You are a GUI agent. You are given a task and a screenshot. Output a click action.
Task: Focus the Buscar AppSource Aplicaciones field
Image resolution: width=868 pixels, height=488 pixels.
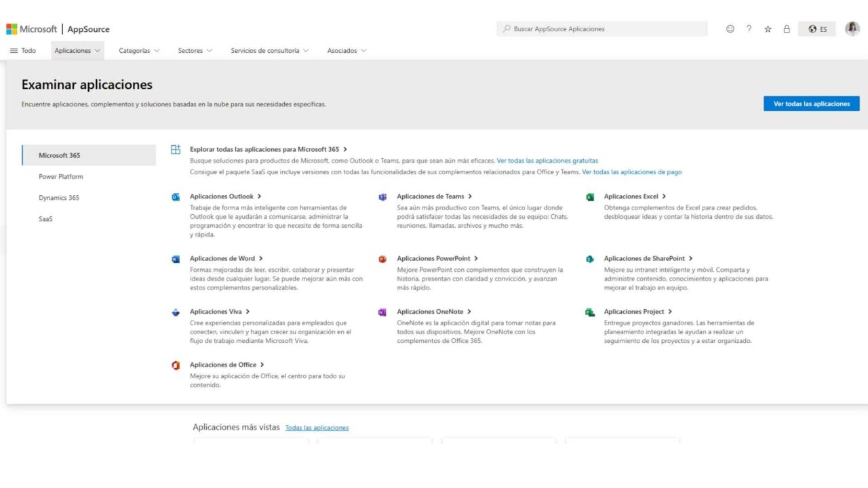click(x=602, y=29)
